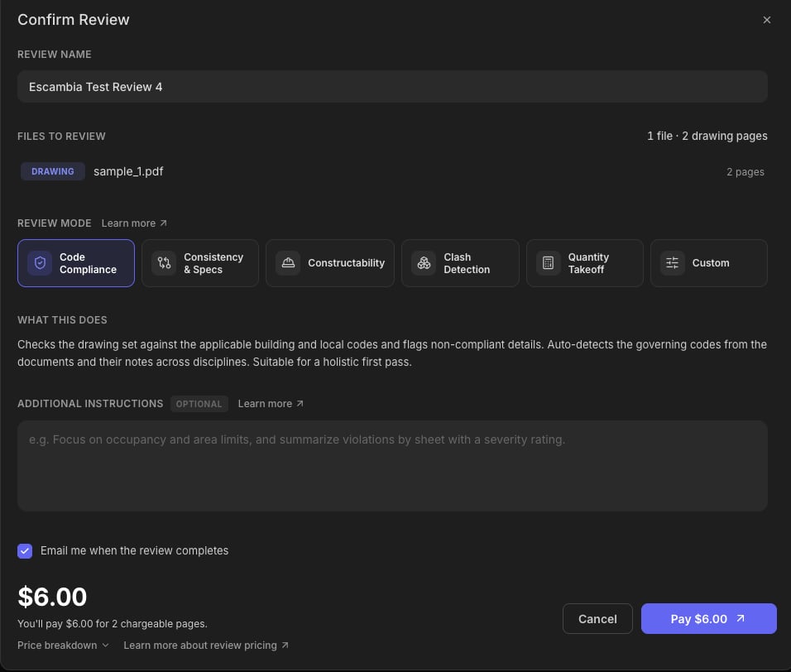Click the external arrow icon on Pay button
This screenshot has width=791, height=672.
coord(740,618)
